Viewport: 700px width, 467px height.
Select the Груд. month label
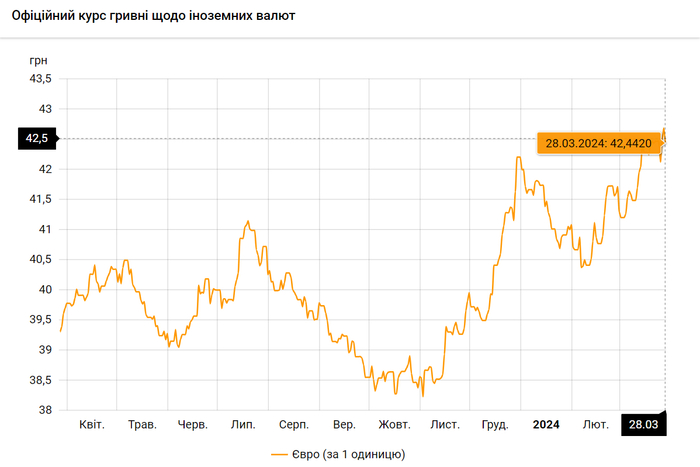coord(495,424)
